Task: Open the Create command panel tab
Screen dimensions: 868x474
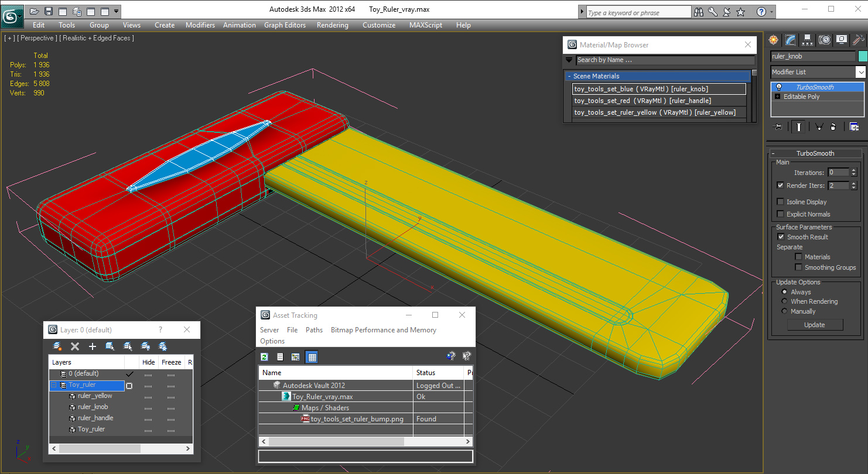Action: click(774, 40)
